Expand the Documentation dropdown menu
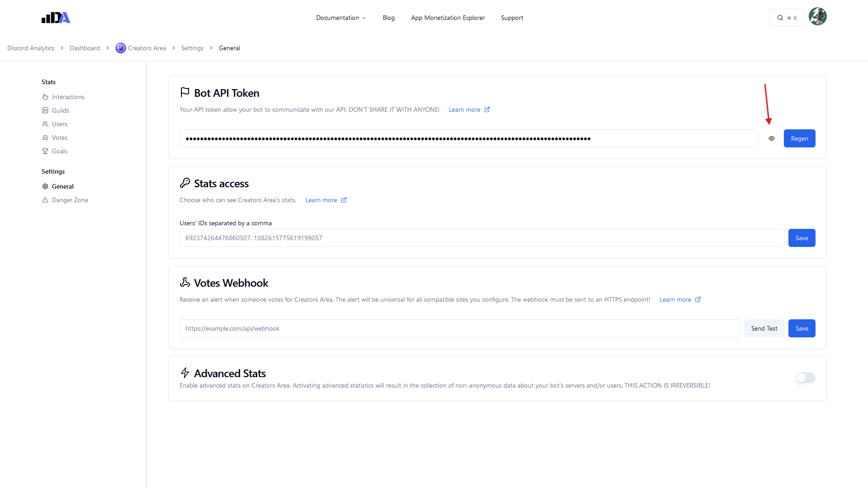868x488 pixels. point(341,18)
